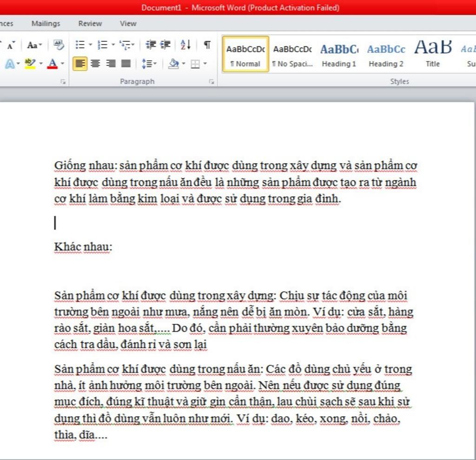Toggle Justify alignment
The width and height of the screenshot is (476, 460).
pos(126,64)
